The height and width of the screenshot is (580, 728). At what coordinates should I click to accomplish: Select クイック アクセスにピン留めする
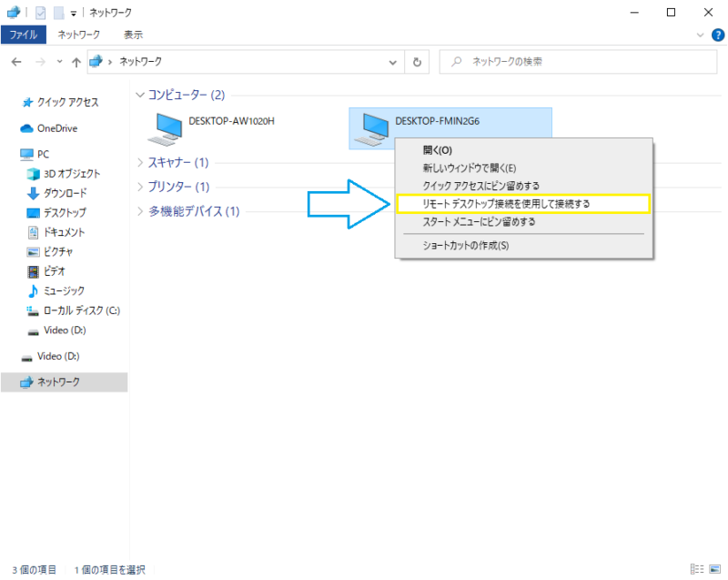tap(524, 186)
